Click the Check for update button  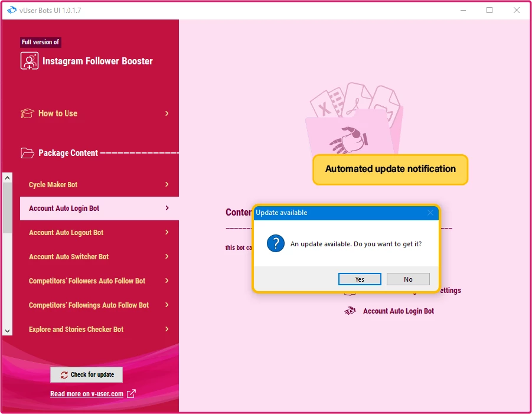tap(87, 374)
